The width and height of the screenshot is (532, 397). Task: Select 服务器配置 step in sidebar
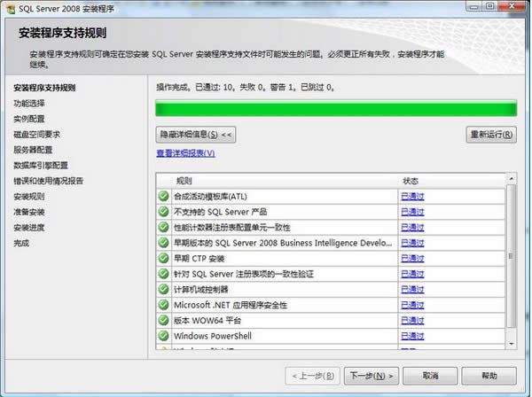tap(33, 150)
